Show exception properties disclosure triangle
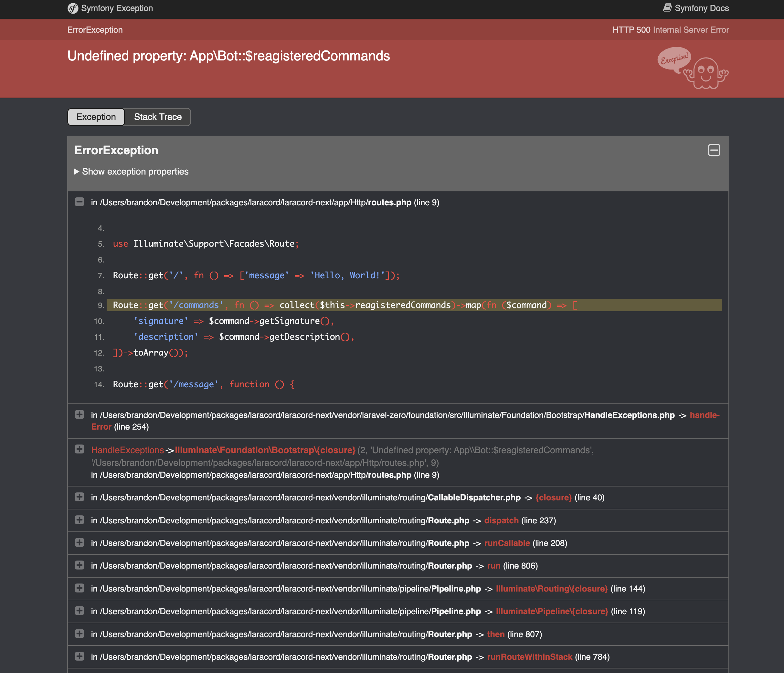This screenshot has width=784, height=673. pos(77,172)
